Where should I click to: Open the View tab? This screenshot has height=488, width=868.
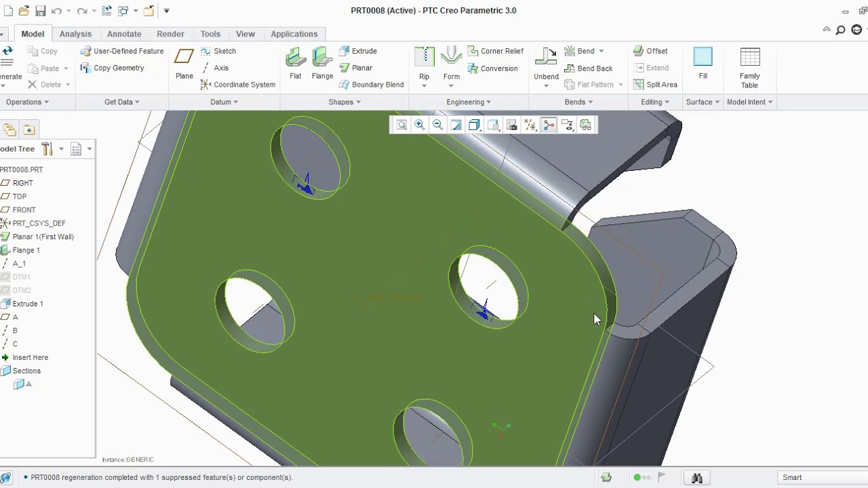245,34
